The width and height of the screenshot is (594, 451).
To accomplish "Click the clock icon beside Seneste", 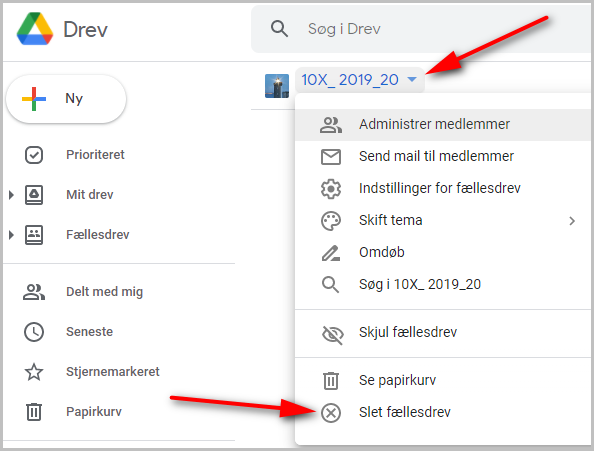I will (x=34, y=332).
